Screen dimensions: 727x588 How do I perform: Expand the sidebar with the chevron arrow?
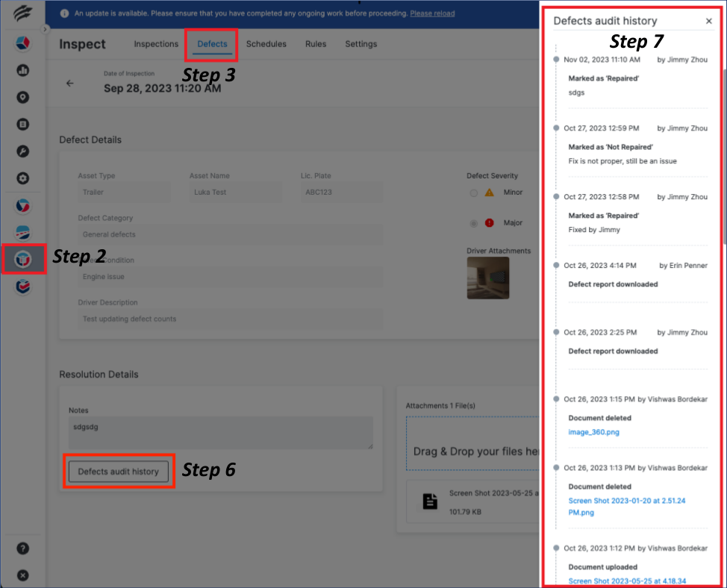46,30
